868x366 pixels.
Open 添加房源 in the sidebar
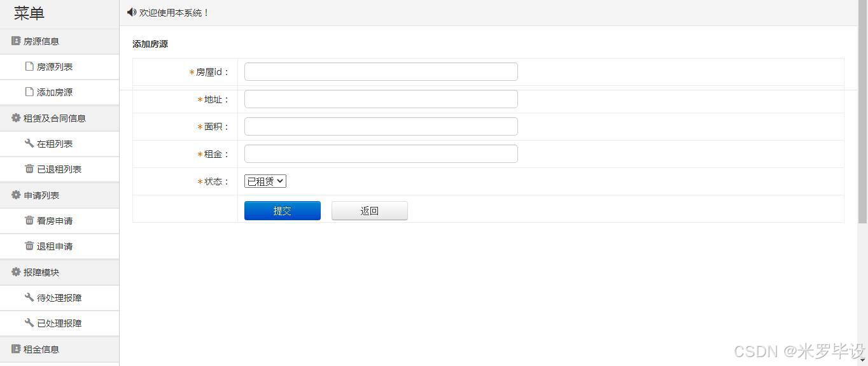click(59, 92)
